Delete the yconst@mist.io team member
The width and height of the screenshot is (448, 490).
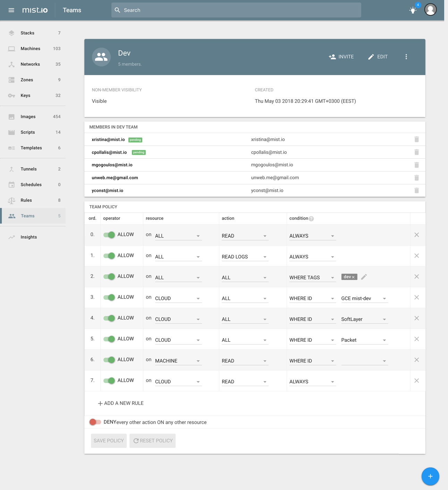point(417,190)
